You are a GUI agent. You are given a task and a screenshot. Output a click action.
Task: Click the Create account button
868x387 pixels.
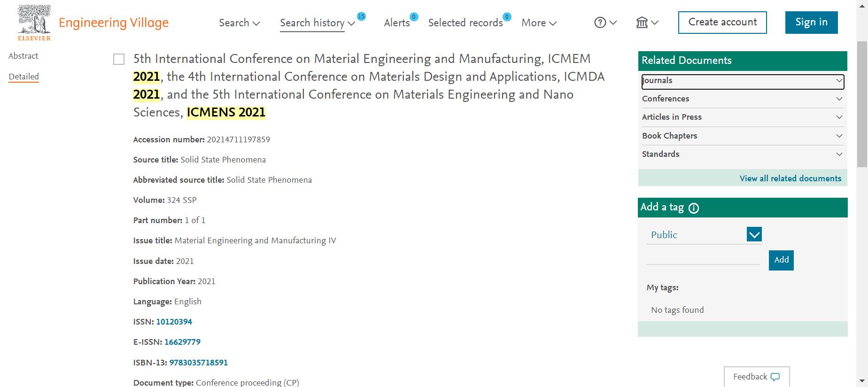[722, 23]
